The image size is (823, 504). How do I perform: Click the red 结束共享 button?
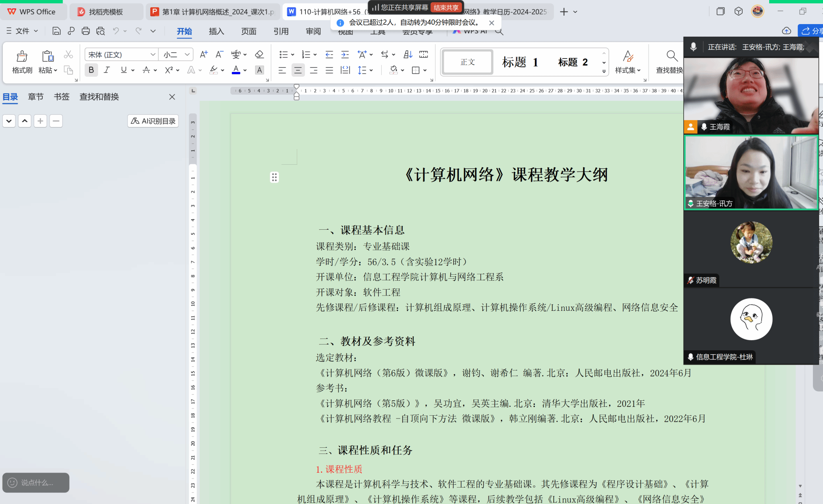446,8
